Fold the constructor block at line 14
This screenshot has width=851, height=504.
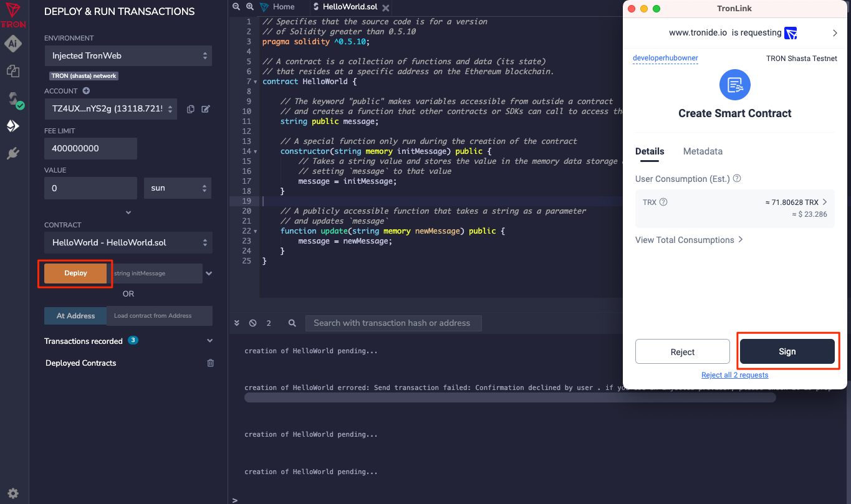coord(255,151)
